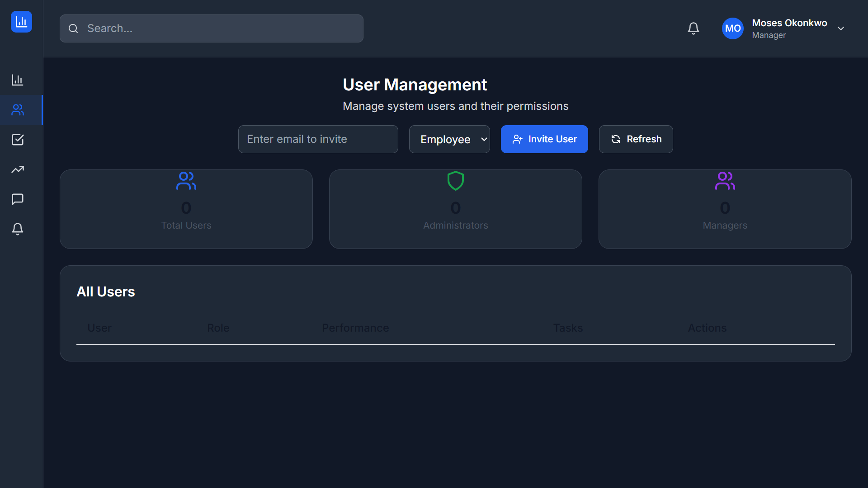Click the Managers label
Image resolution: width=868 pixels, height=488 pixels.
(x=725, y=225)
